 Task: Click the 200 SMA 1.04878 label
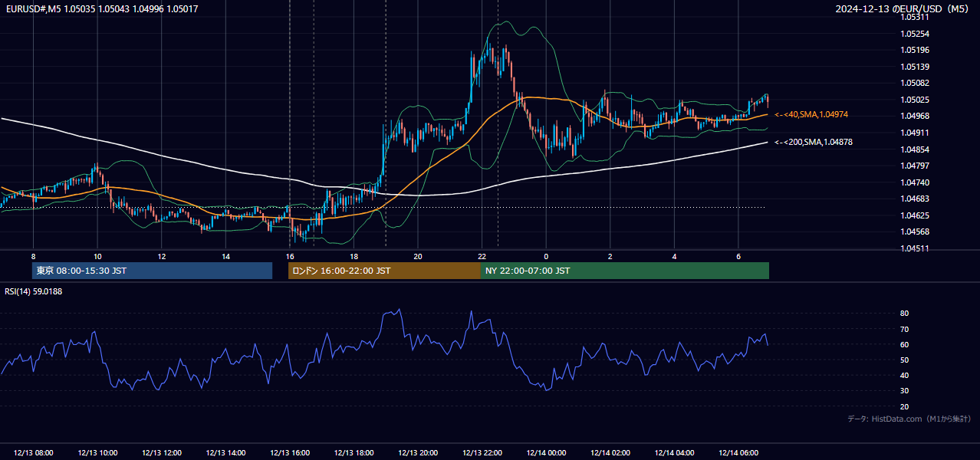click(x=814, y=142)
